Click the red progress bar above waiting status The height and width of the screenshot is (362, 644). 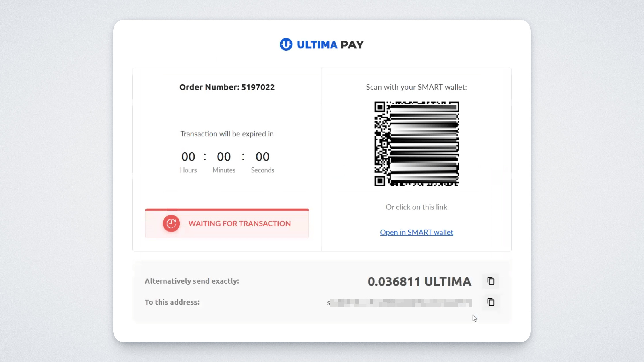[x=227, y=210]
